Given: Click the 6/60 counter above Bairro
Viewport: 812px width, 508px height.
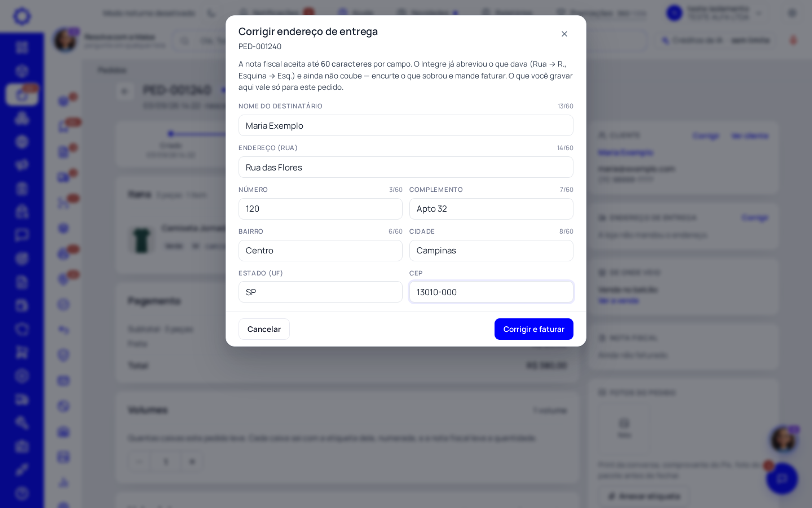Looking at the screenshot, I should coord(395,231).
